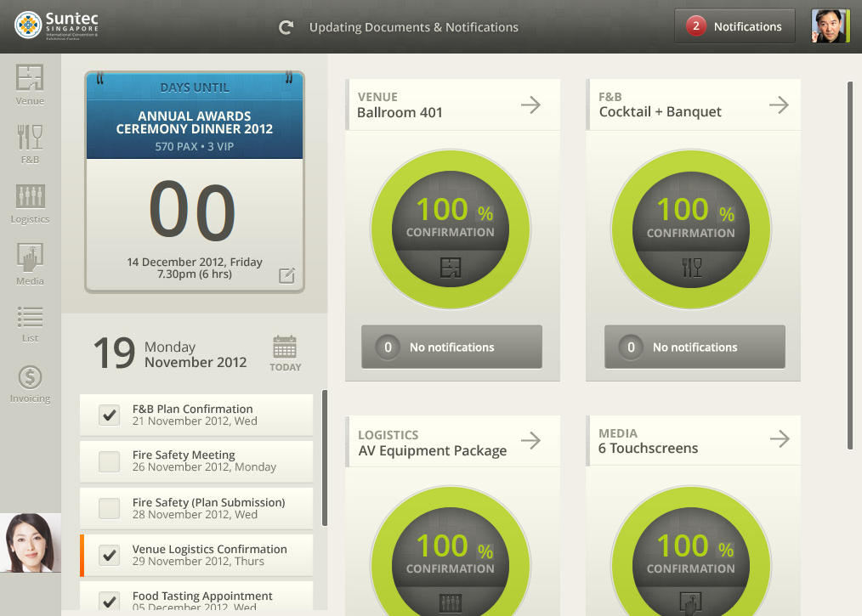This screenshot has width=862, height=616.
Task: Click the Logistics 100% confirmation gauge
Action: [451, 551]
